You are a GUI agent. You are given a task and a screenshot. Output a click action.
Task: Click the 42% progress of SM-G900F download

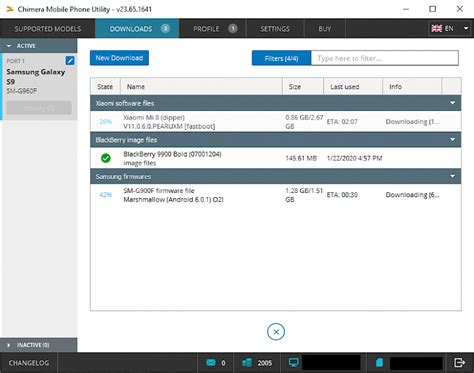105,195
